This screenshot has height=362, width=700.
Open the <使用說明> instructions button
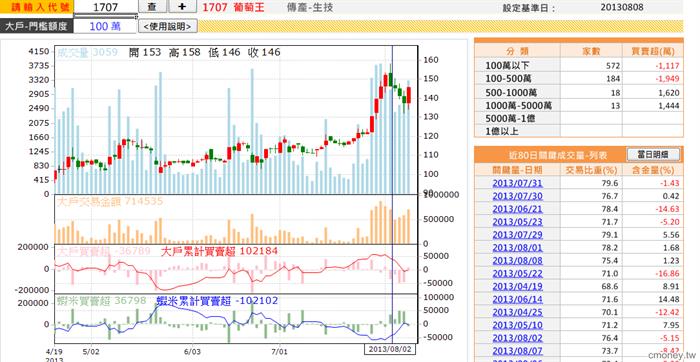pos(168,26)
